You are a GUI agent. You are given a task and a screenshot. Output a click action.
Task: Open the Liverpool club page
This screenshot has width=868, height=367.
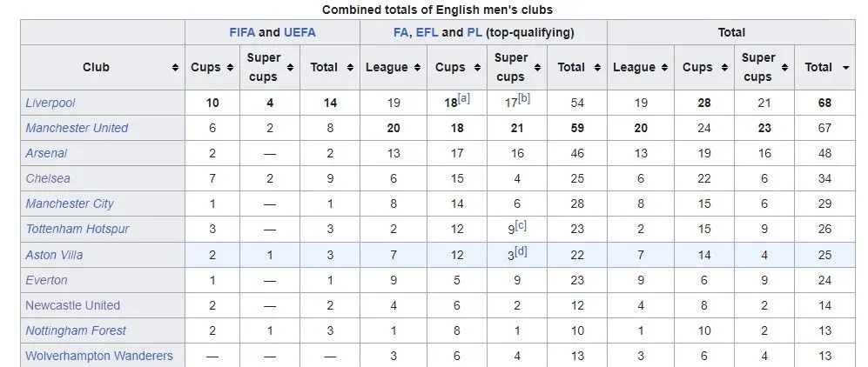[x=50, y=103]
